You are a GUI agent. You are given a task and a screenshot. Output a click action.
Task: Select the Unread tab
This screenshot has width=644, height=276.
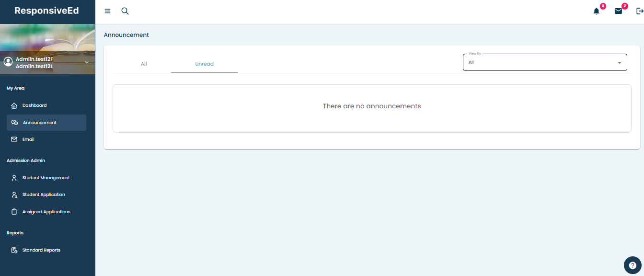click(204, 64)
